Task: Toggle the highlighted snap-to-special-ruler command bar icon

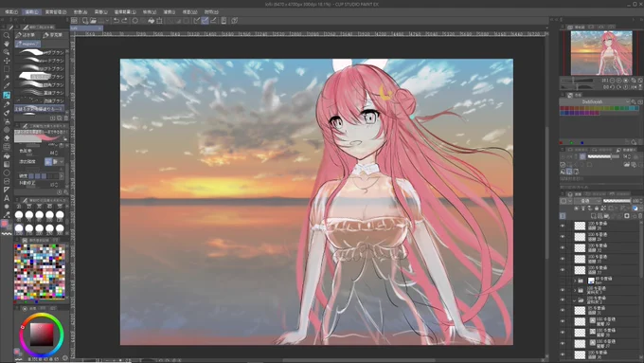Action: point(205,21)
